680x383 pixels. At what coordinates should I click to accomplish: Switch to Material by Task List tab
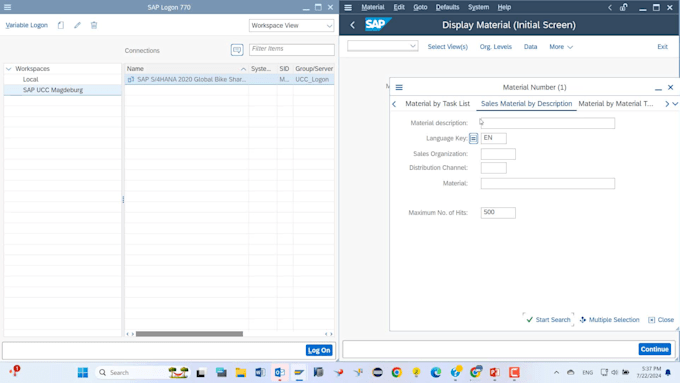(x=437, y=104)
